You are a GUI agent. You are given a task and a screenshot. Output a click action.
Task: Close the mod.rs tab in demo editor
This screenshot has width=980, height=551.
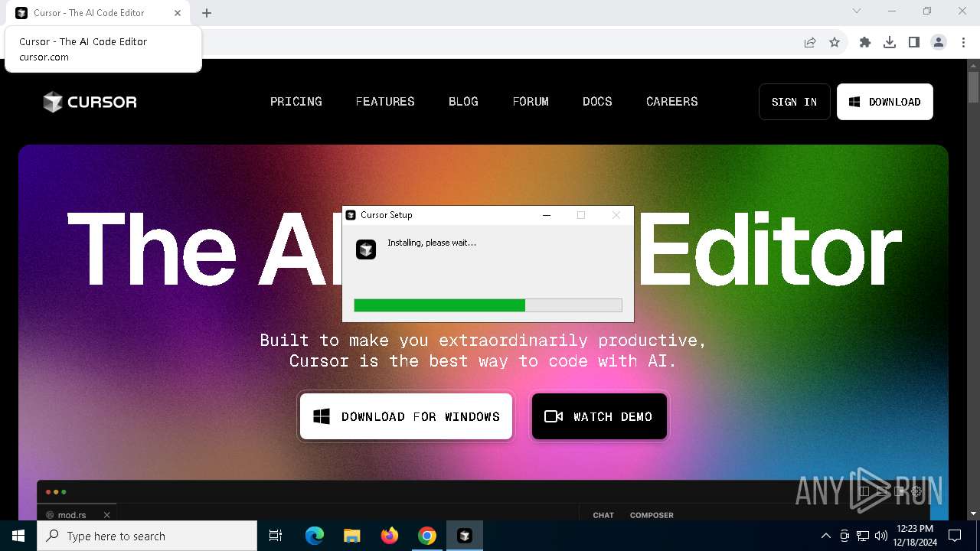coord(107,515)
